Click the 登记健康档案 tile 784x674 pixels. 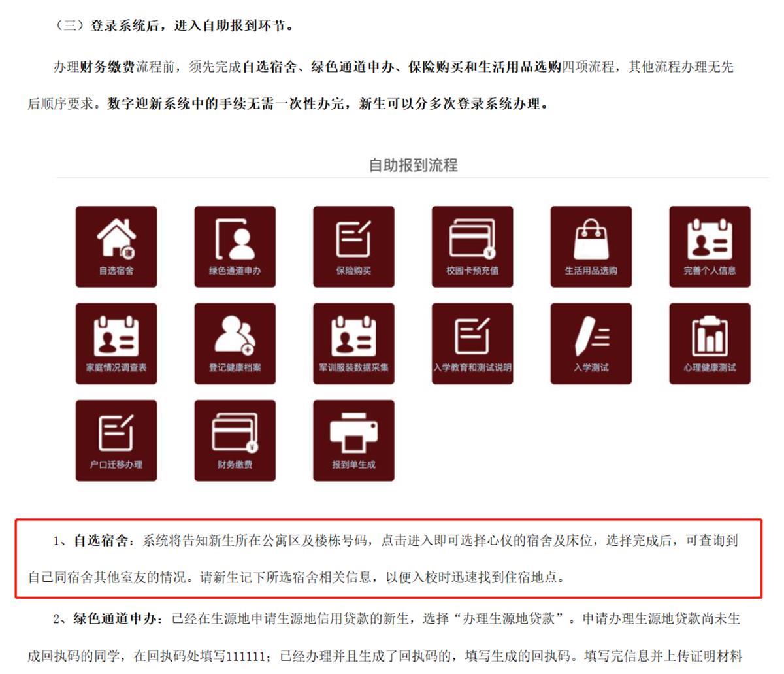point(235,343)
